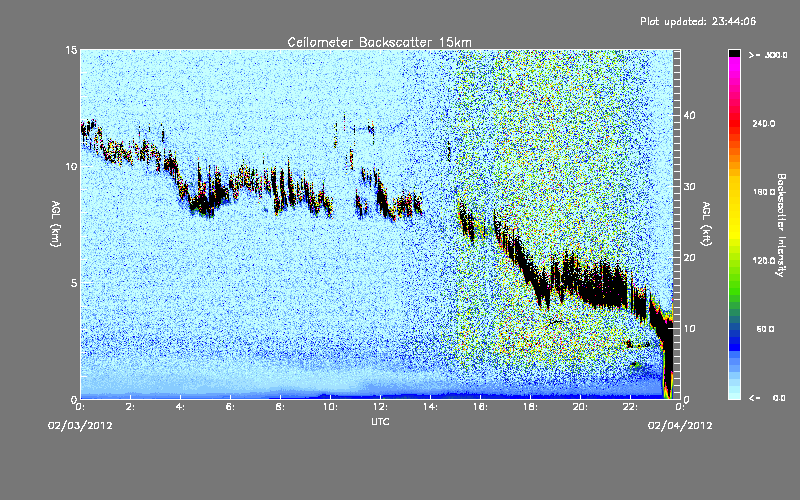This screenshot has height=500, width=800.
Task: Click the '14:' hour tick label
Action: (431, 407)
